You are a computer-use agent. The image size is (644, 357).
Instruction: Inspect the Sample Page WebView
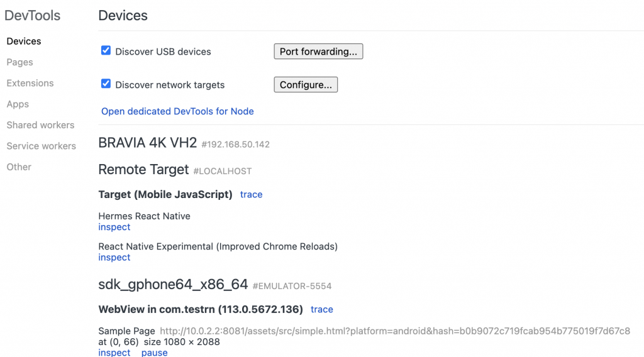click(x=114, y=353)
